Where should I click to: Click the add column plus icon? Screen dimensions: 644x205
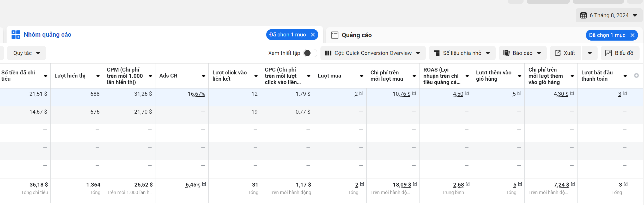[x=636, y=75]
